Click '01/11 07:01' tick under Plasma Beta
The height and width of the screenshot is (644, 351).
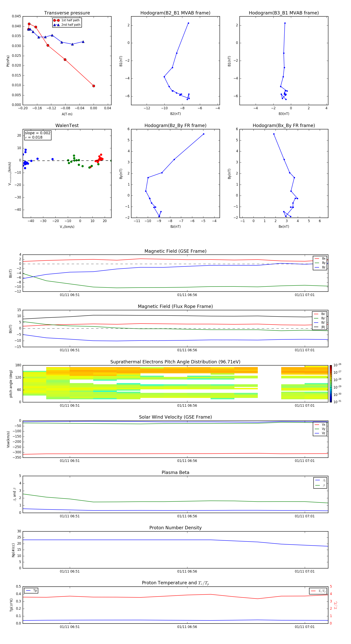[305, 516]
